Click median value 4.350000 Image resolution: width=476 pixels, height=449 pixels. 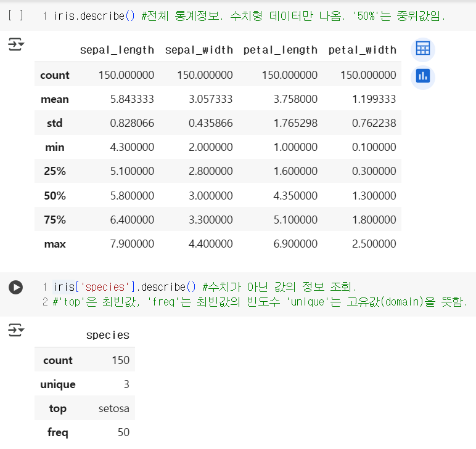pyautogui.click(x=295, y=195)
